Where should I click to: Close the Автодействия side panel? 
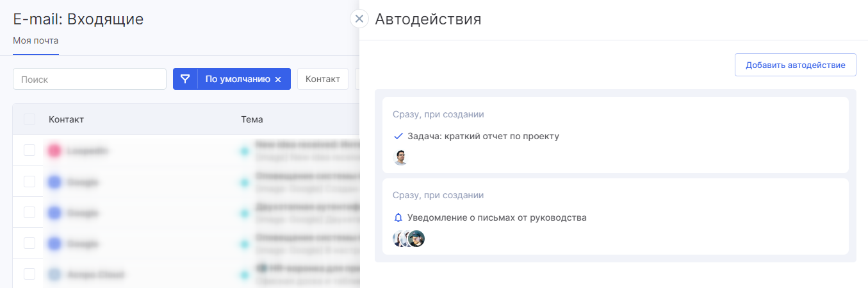359,19
